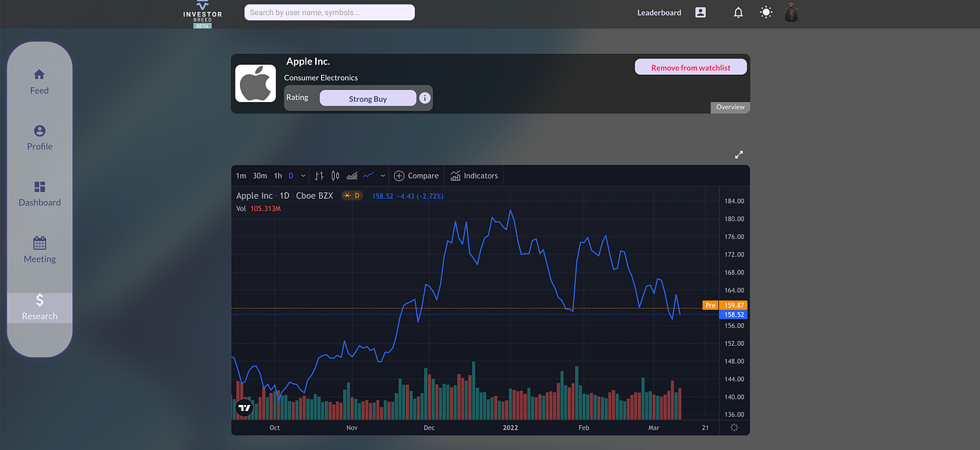Click the Consumer Electronics category text
The width and height of the screenshot is (980, 450).
pos(320,78)
